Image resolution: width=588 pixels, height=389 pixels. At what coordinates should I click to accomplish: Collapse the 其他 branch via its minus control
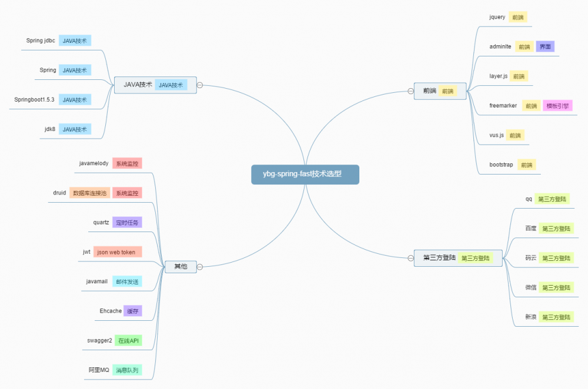pyautogui.click(x=201, y=267)
